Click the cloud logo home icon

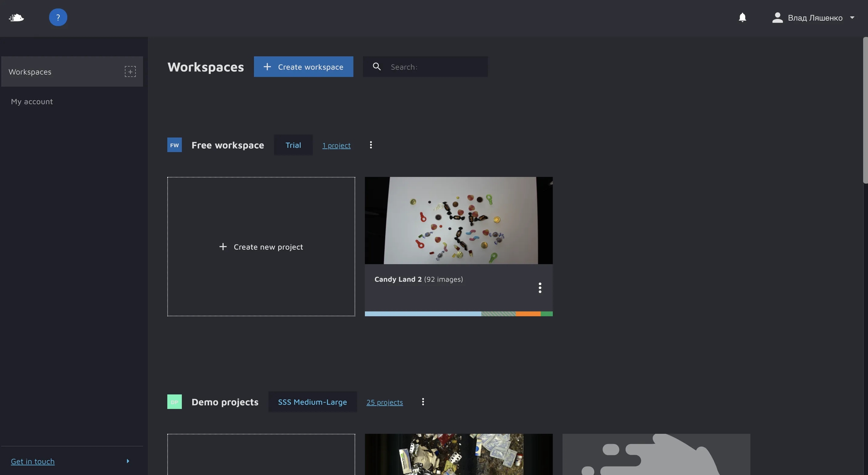(x=16, y=18)
